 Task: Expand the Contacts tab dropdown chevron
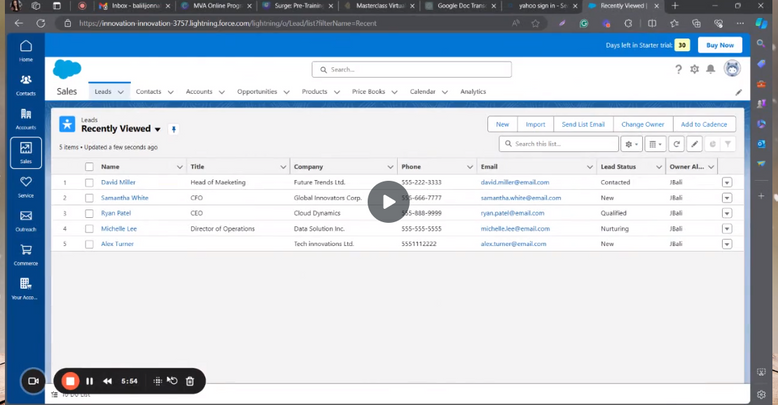point(171,92)
